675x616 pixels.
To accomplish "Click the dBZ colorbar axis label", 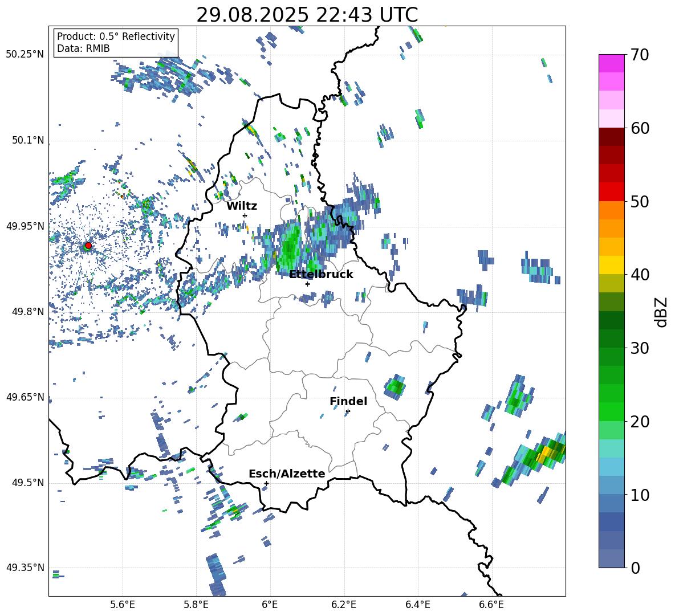I will click(661, 312).
